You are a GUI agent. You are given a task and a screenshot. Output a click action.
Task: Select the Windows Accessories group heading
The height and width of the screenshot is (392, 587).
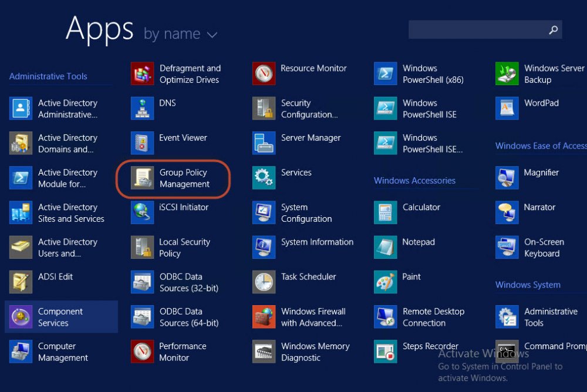(x=414, y=181)
